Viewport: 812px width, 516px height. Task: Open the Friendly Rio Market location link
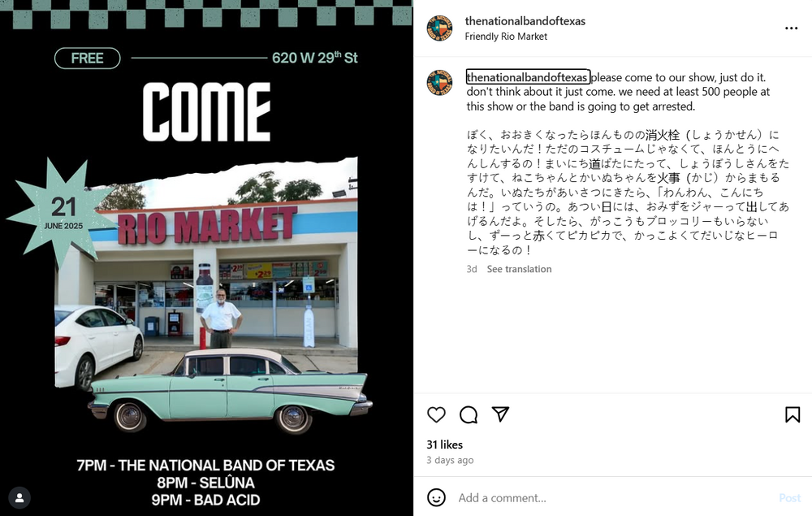[506, 37]
